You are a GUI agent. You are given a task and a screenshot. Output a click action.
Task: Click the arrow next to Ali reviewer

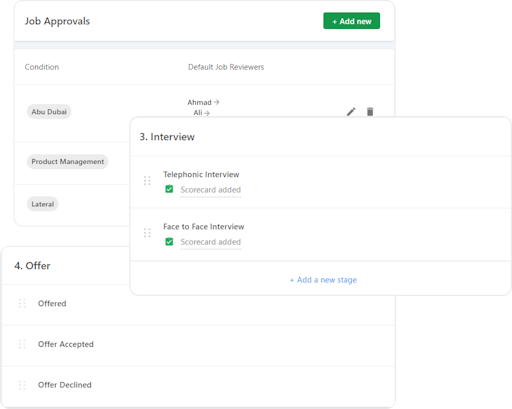[207, 113]
